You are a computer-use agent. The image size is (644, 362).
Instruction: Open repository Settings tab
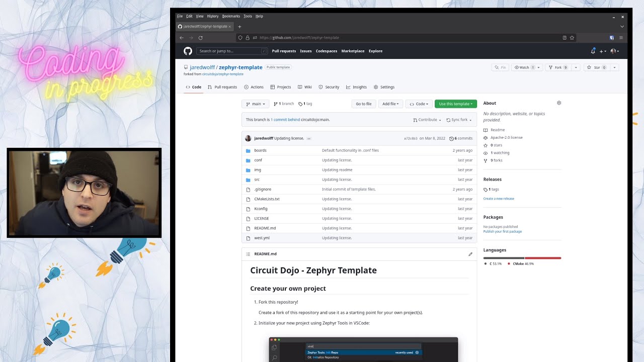[384, 87]
